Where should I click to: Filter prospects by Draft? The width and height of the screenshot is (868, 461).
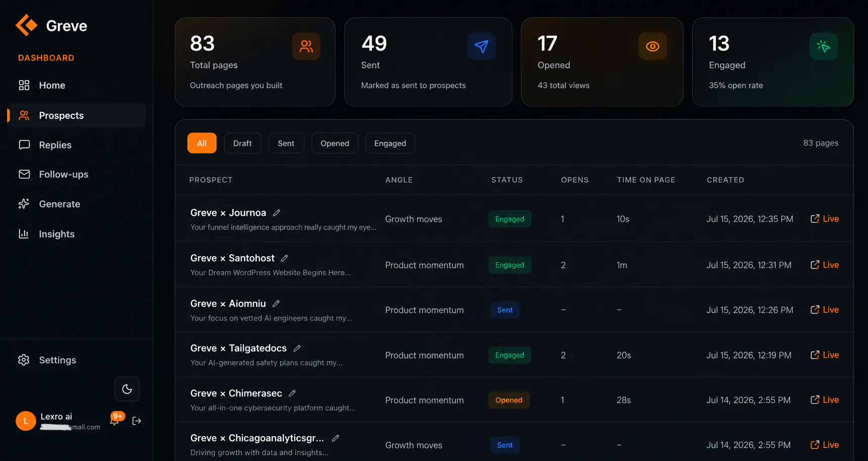(x=243, y=143)
